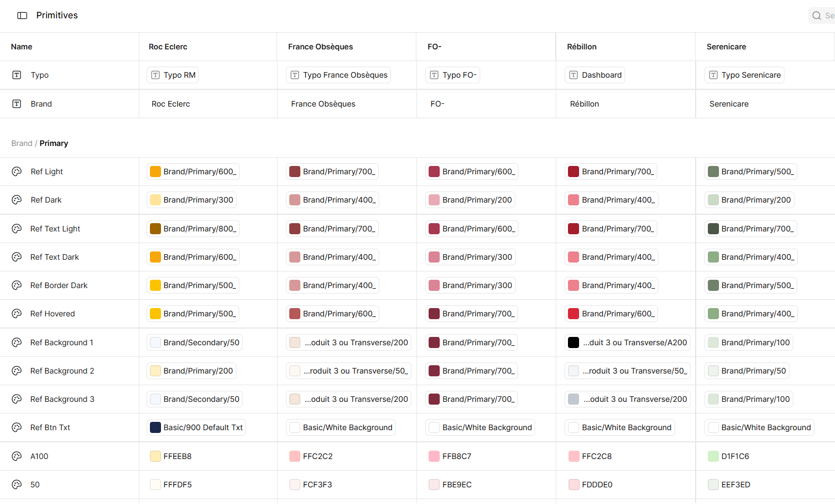
Task: Open FO- Ref Dark Brand/Primary/200 chip
Action: pos(470,200)
